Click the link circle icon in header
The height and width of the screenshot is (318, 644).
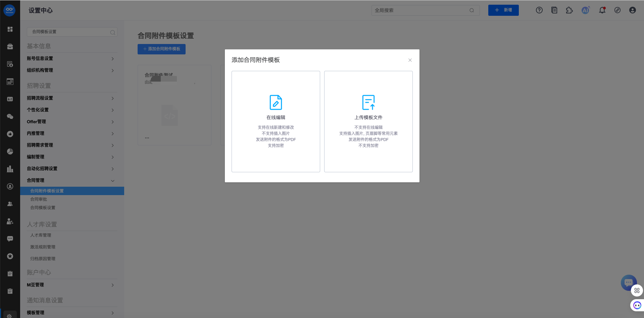617,10
